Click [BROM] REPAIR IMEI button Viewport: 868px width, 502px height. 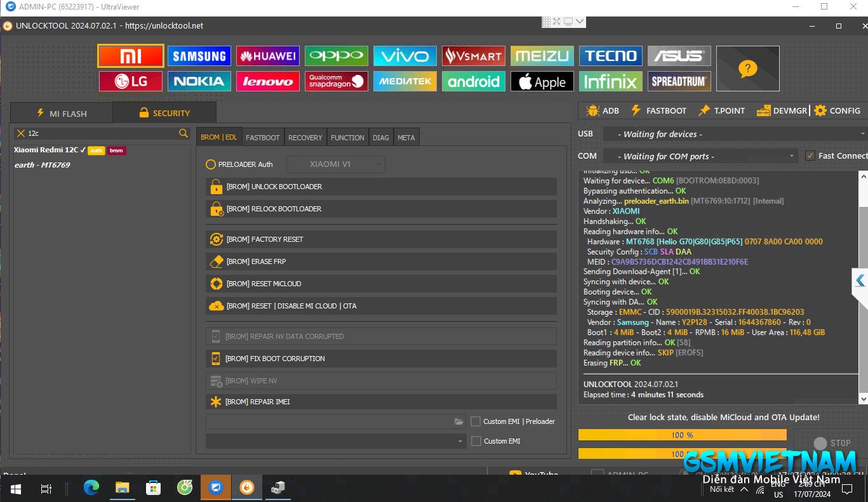(381, 402)
